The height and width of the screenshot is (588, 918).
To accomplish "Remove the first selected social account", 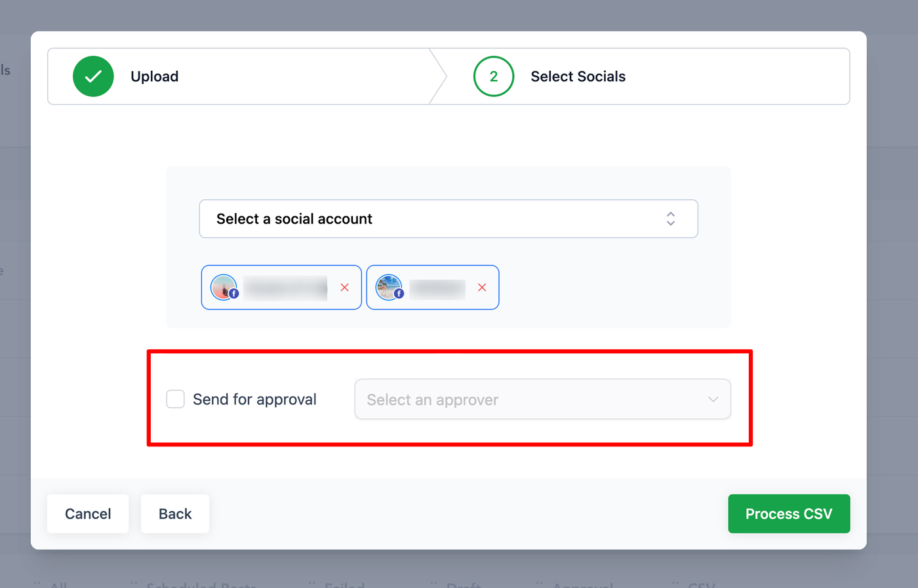I will [x=344, y=287].
